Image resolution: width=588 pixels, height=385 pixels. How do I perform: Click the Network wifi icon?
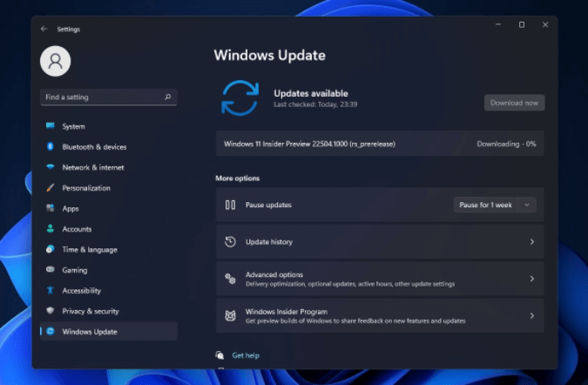[51, 167]
